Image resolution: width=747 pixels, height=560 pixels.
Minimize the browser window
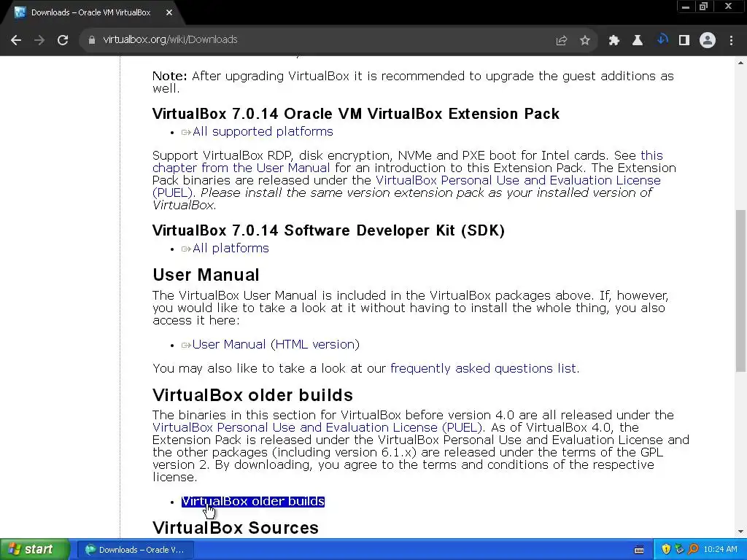686,6
